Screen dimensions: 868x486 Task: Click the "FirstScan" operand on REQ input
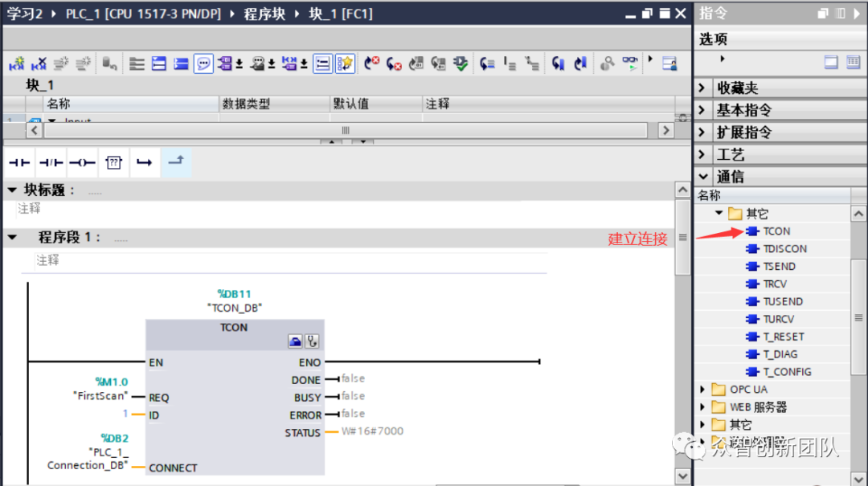[x=100, y=396]
